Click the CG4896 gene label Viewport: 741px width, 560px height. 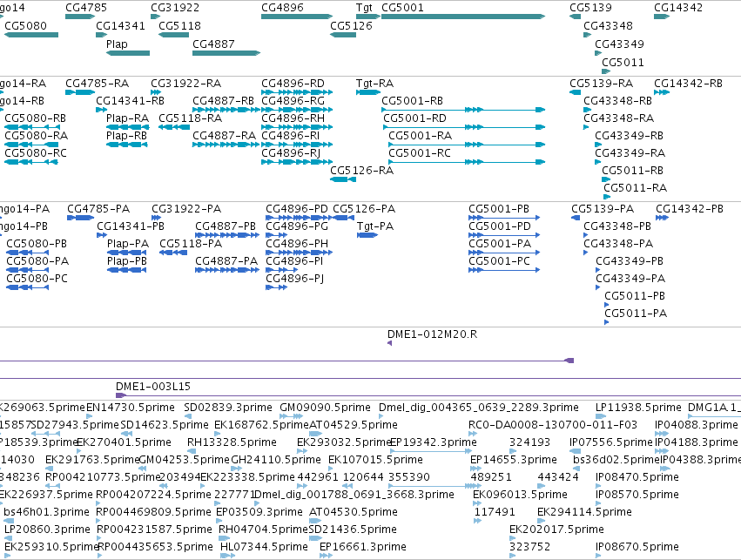(282, 8)
